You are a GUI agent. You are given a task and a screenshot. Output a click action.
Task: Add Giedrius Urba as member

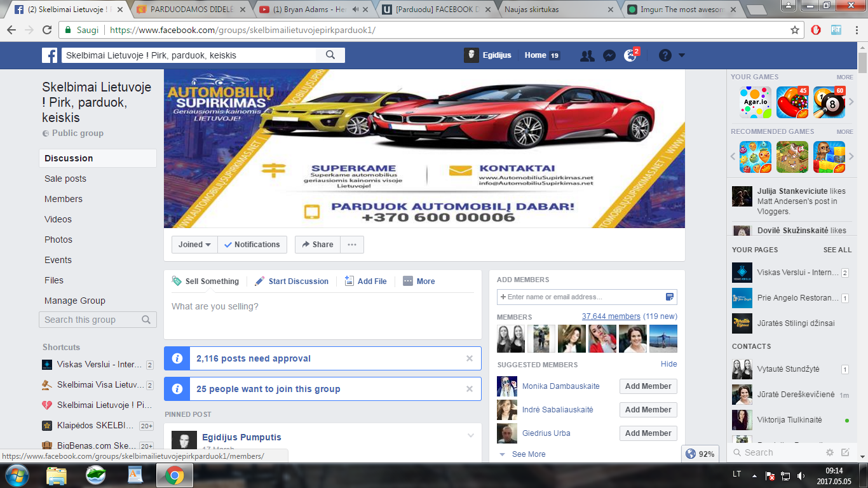coord(648,433)
